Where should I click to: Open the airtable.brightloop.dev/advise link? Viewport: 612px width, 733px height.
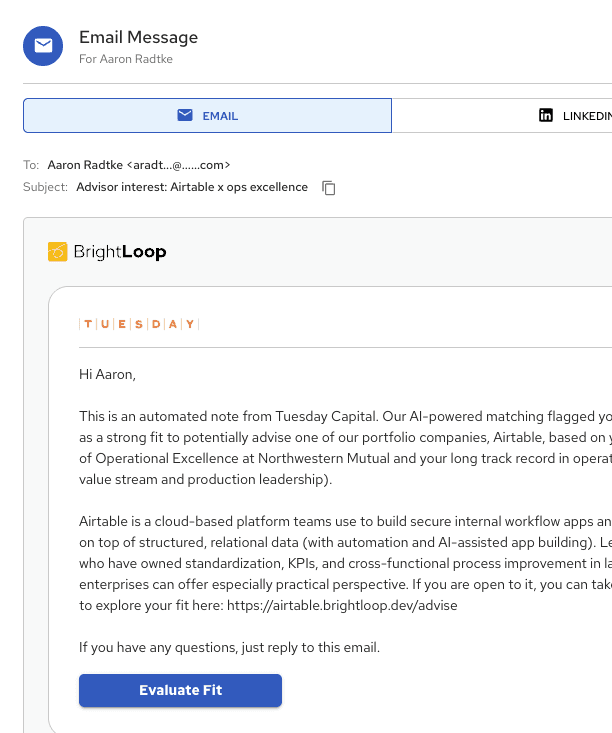click(x=342, y=605)
